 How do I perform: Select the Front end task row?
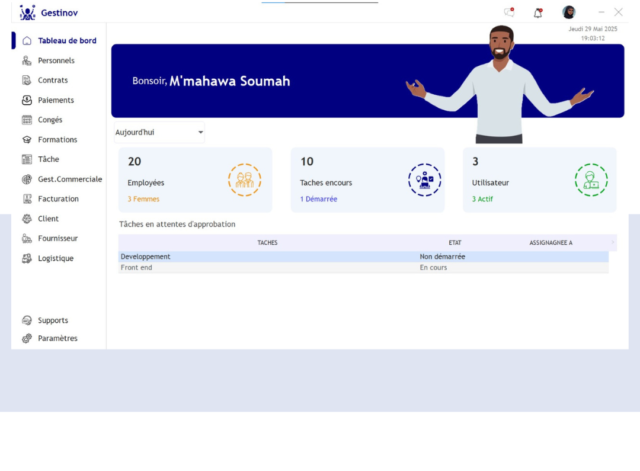coord(363,268)
